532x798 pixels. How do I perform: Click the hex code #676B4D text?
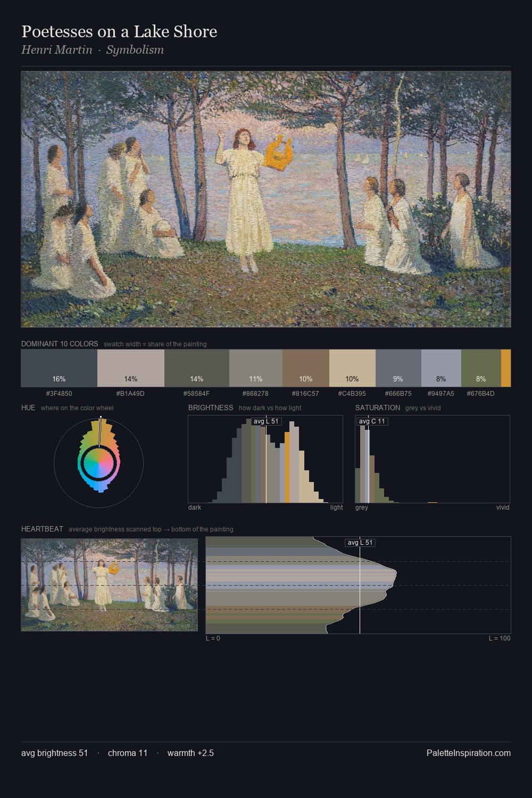[481, 394]
